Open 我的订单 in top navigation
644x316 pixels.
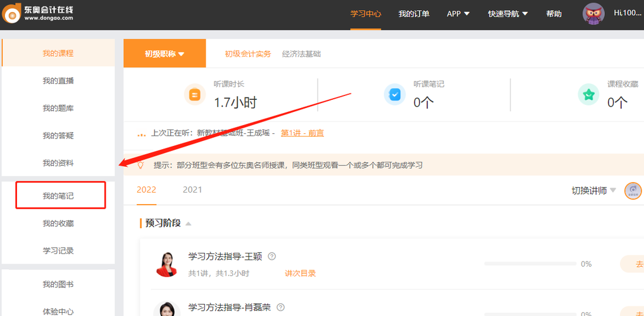pyautogui.click(x=414, y=13)
